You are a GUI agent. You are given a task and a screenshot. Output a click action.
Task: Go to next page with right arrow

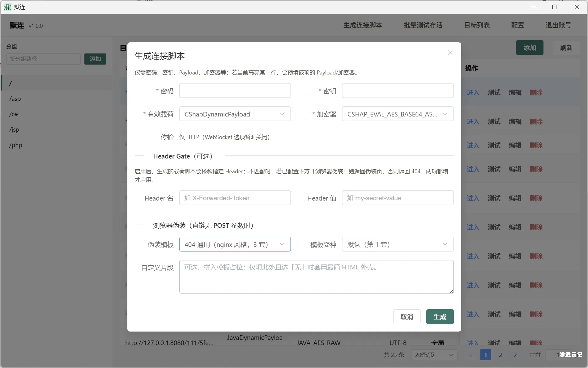[515, 355]
